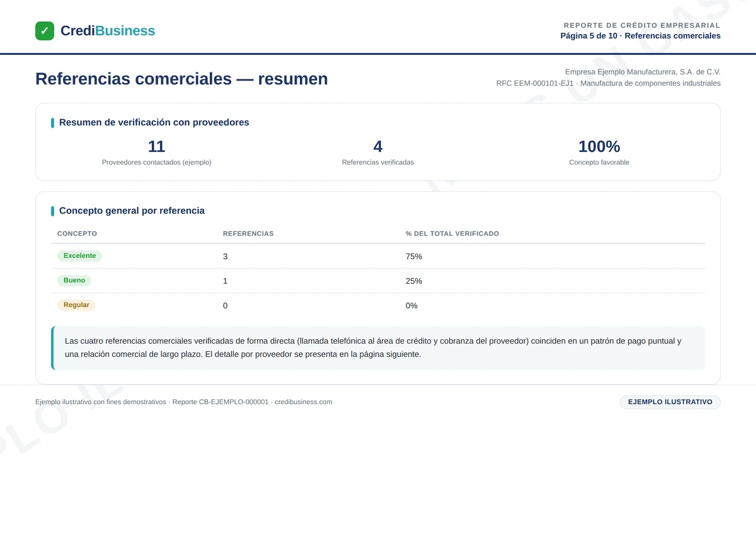The image size is (756, 553).
Task: Select 'Empresa Ejemplo Manufacturera, S.A. de C.V.'
Action: tap(643, 72)
